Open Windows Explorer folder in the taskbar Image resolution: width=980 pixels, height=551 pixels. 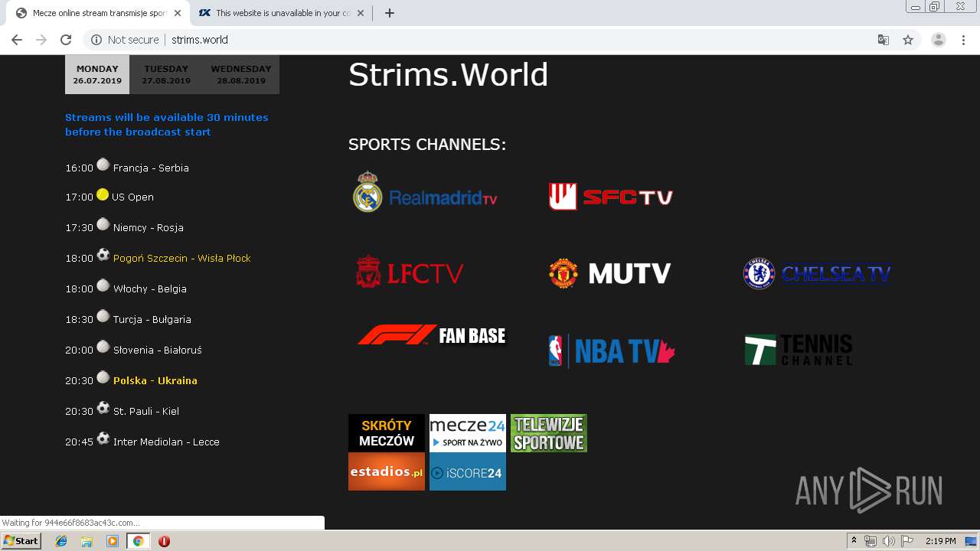click(x=87, y=541)
